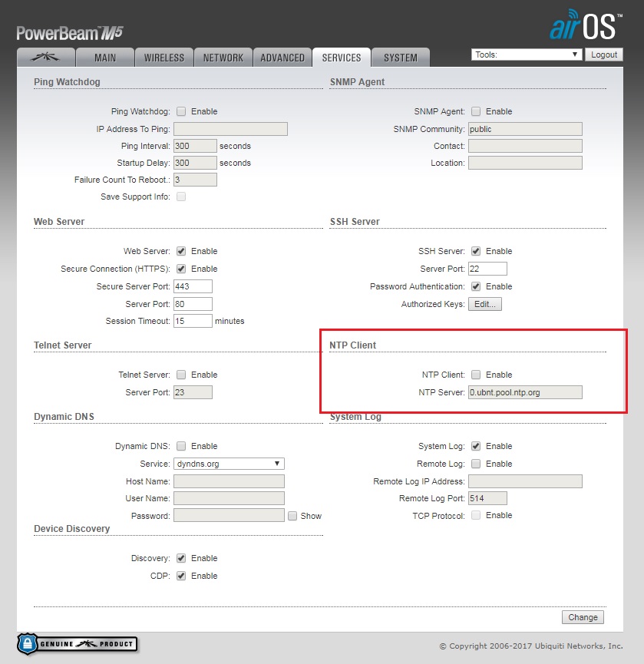The width and height of the screenshot is (644, 664).
Task: Click the airOS logo
Action: [x=586, y=25]
